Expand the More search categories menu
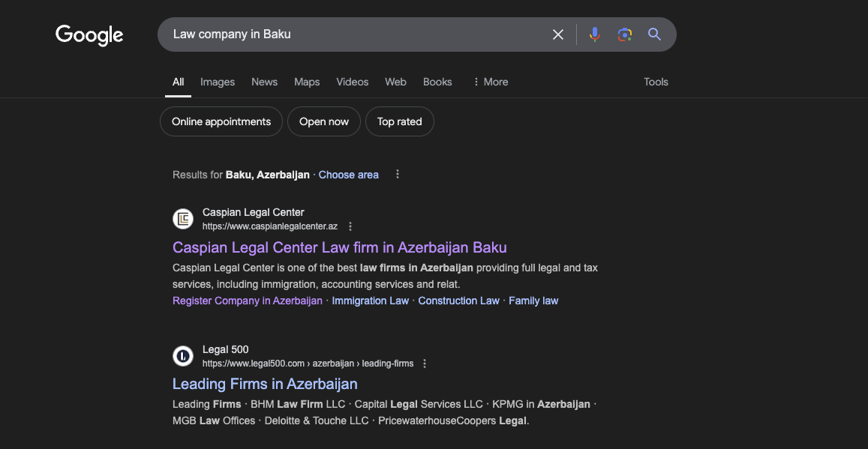This screenshot has width=868, height=449. [490, 82]
